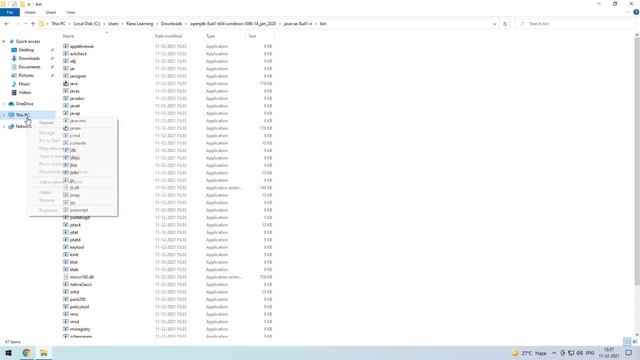The image size is (640, 360).
Task: Open the Windows Start menu
Action: (x=8, y=353)
